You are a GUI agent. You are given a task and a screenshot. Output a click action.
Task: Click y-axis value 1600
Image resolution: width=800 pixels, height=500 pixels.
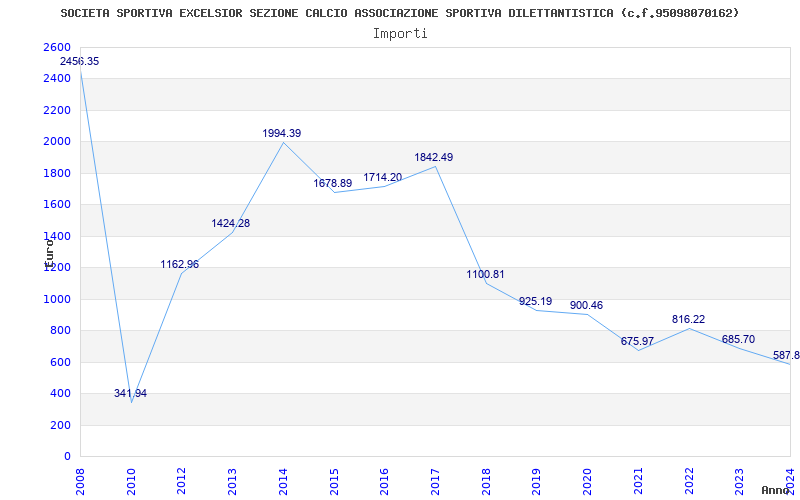coord(57,205)
